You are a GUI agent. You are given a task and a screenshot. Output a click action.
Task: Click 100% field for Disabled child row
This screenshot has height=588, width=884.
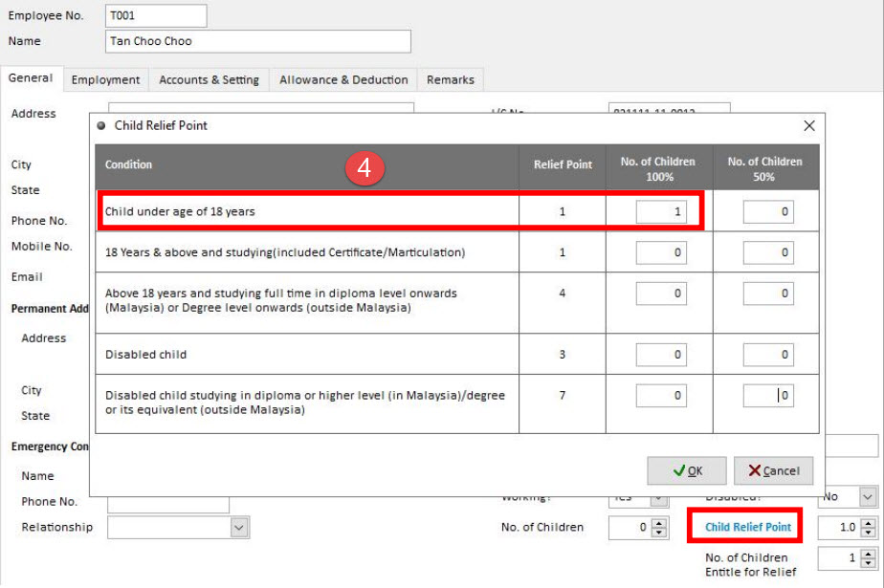click(661, 355)
